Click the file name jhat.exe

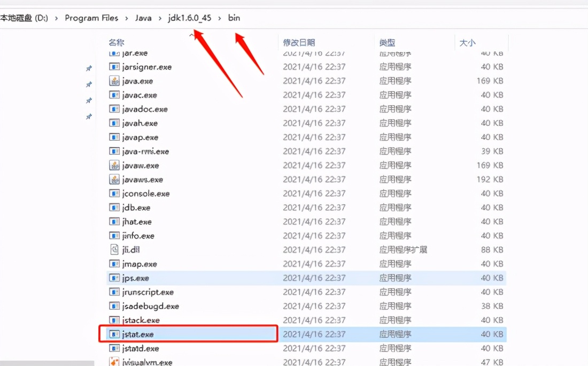tap(137, 222)
